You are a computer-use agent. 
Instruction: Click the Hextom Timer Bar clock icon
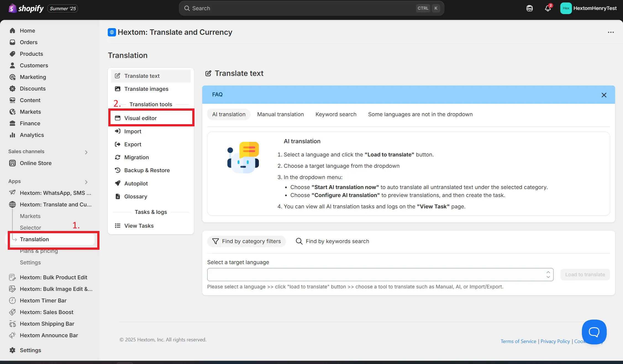click(12, 301)
